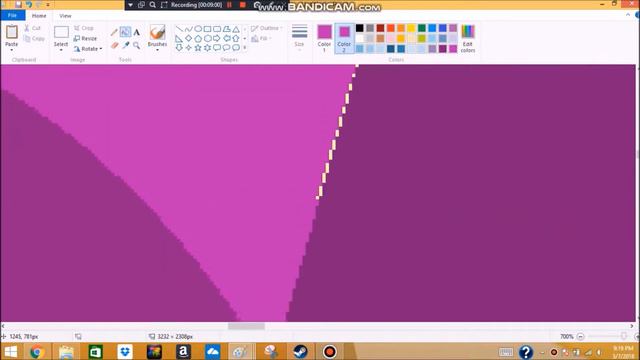Choose the Rounded rectangle shape

pos(217,29)
